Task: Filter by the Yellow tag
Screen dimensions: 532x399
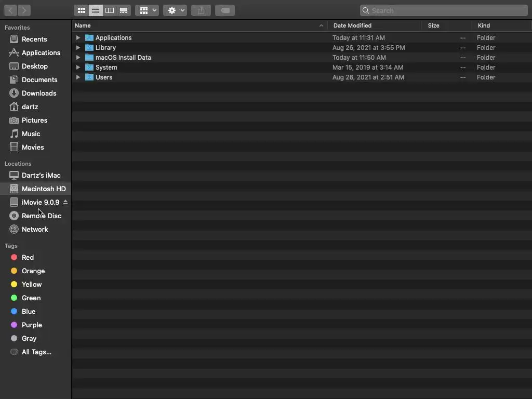Action: coord(35,284)
